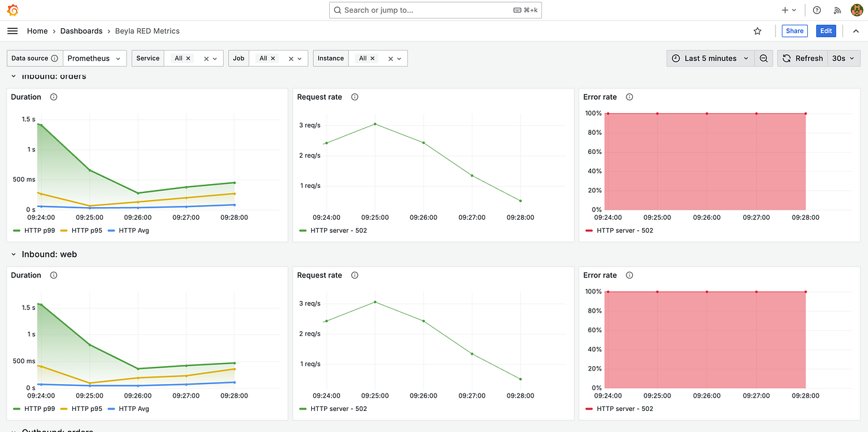This screenshot has height=432, width=868.
Task: Open the news feed icon
Action: pyautogui.click(x=837, y=10)
